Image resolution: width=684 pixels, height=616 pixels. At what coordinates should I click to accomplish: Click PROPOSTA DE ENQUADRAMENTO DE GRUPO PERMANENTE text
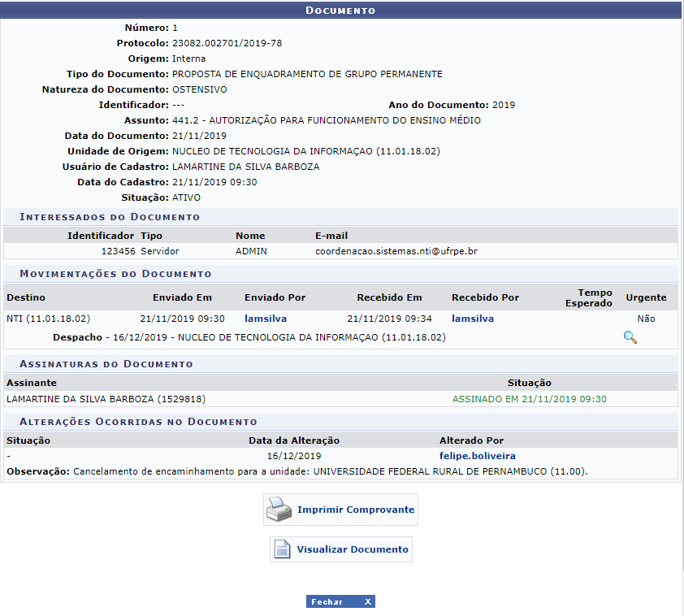307,74
